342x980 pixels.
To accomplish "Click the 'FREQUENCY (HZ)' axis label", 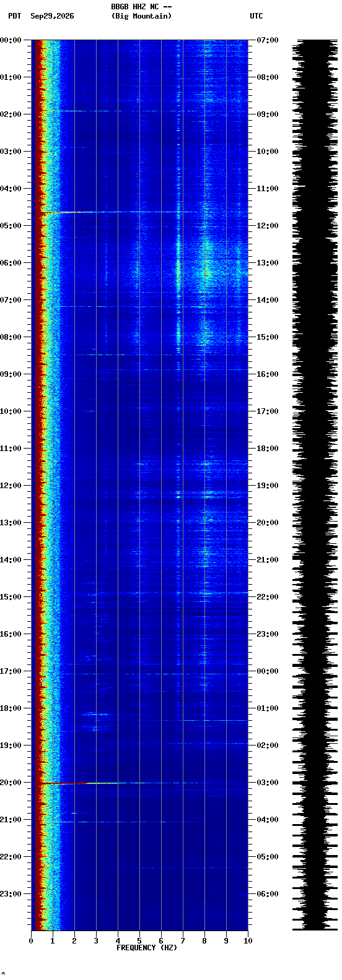I will 147,948.
